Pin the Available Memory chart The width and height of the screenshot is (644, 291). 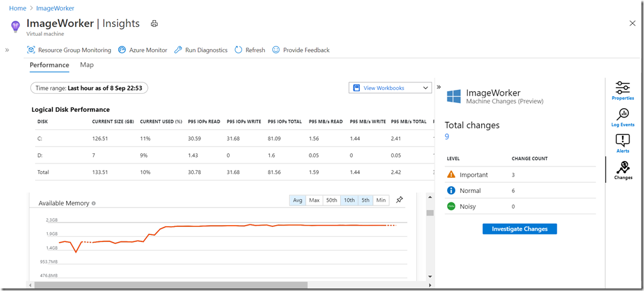[x=399, y=200]
